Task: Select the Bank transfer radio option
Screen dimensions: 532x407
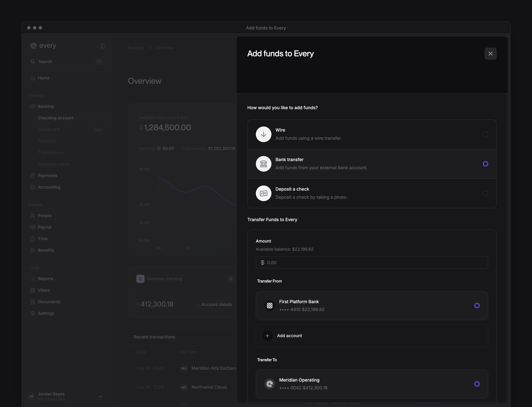Action: [x=485, y=164]
